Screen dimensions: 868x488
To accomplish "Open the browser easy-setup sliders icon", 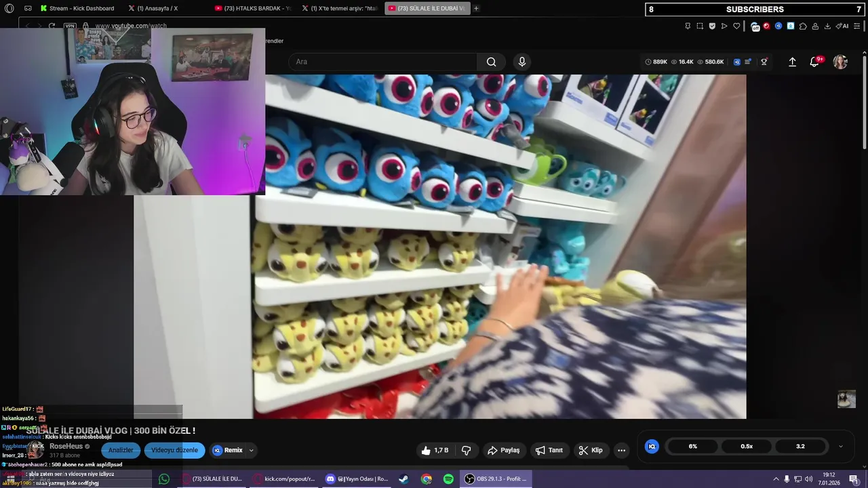I will (856, 26).
